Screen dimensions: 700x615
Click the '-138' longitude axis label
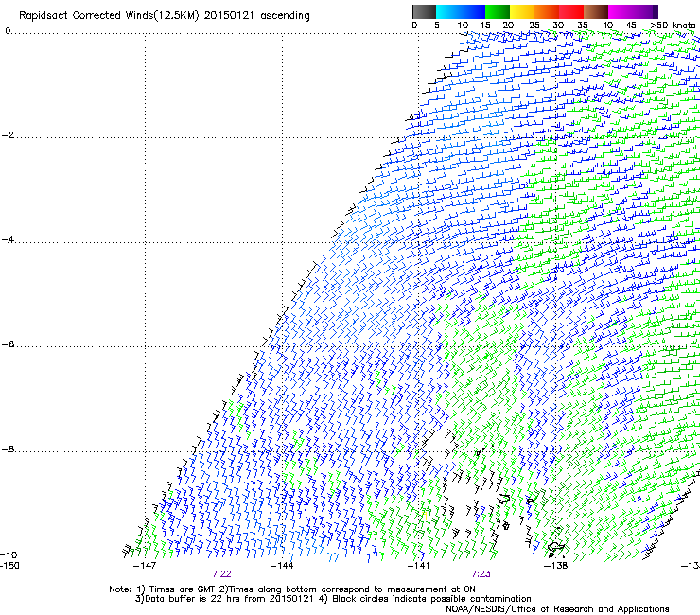[555, 566]
